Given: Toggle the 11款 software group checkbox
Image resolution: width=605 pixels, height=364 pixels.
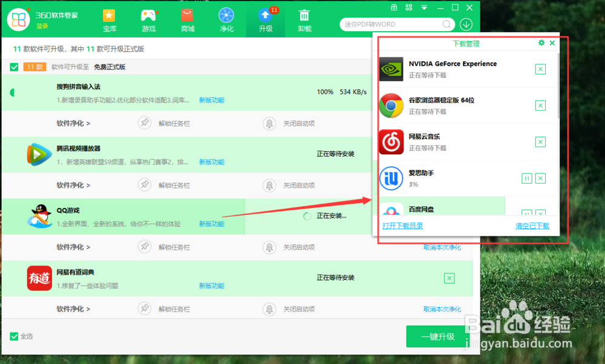Looking at the screenshot, I should (x=15, y=67).
